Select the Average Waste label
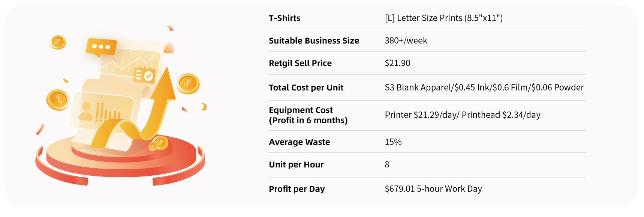This screenshot has width=644, height=217. point(299,142)
